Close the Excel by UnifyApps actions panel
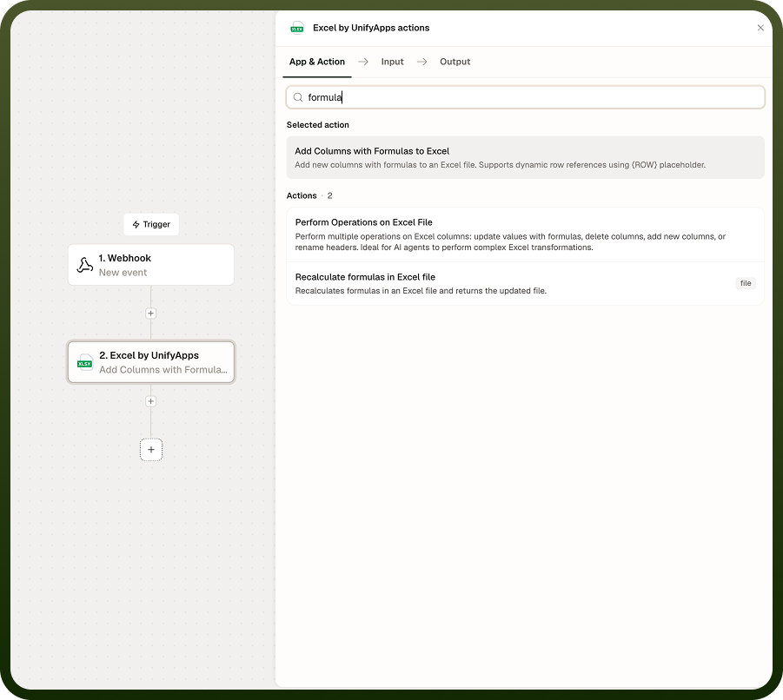Viewport: 783px width, 700px height. 760,28
